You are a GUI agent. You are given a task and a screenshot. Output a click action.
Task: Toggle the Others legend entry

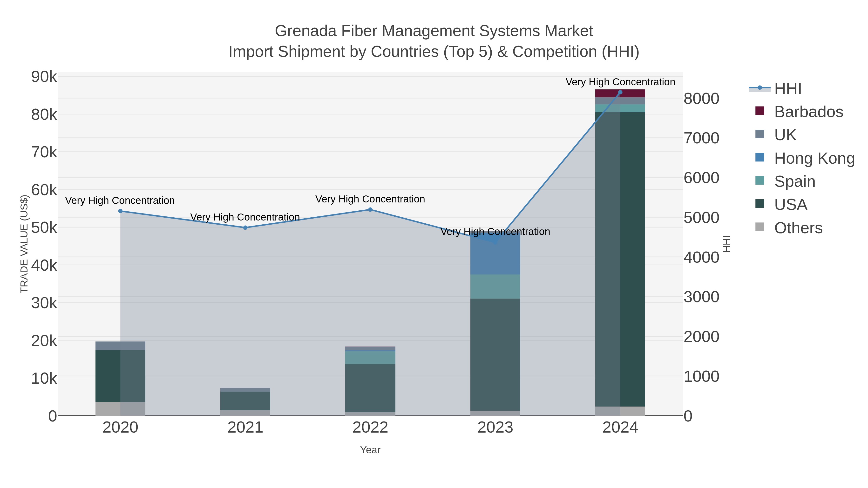pos(789,228)
